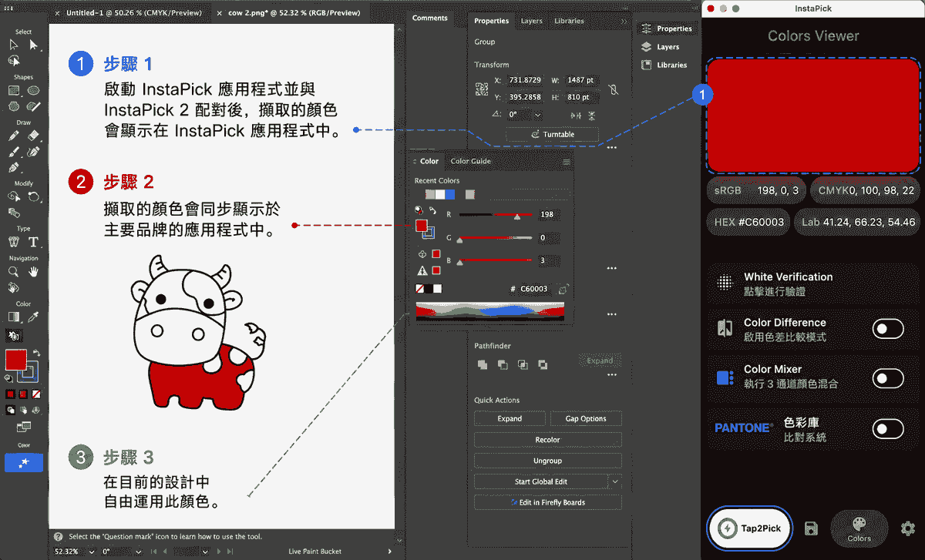
Task: Activate the Zoom magnifier tool
Action: pos(14,272)
